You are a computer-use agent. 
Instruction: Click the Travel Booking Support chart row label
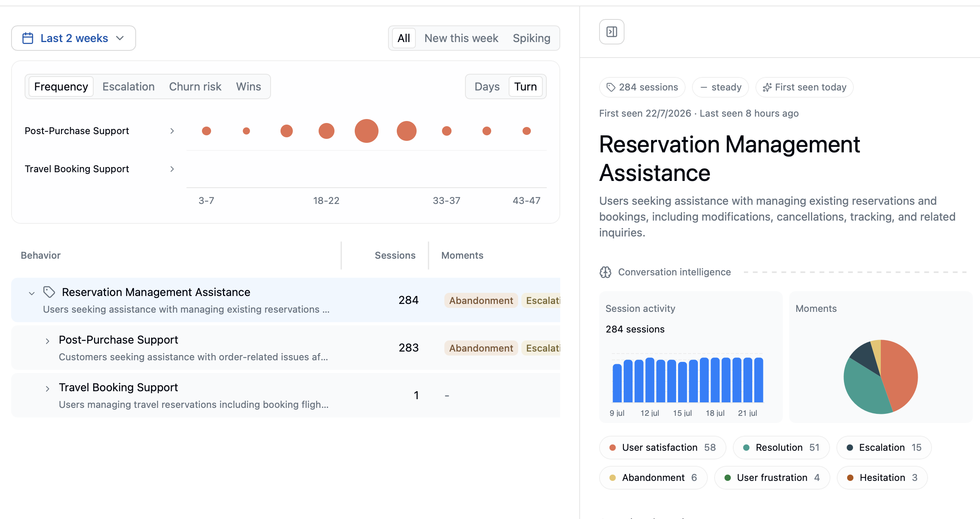[77, 169]
